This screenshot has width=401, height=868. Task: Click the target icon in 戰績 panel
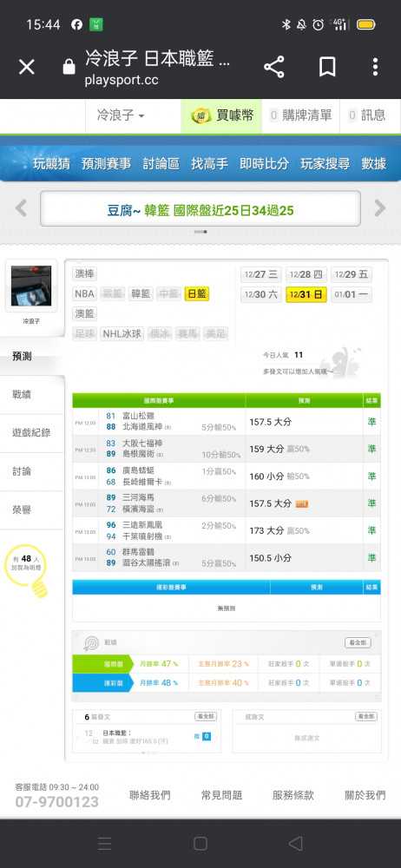[x=91, y=642]
